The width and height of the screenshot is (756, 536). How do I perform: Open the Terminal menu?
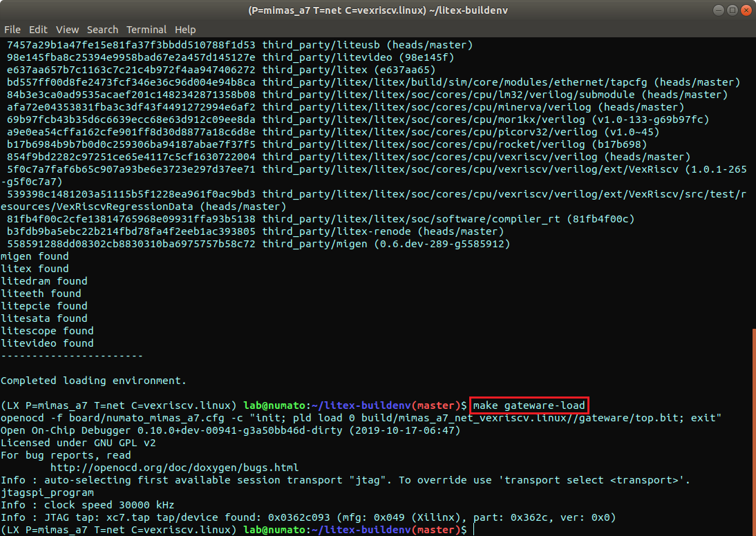tap(146, 30)
